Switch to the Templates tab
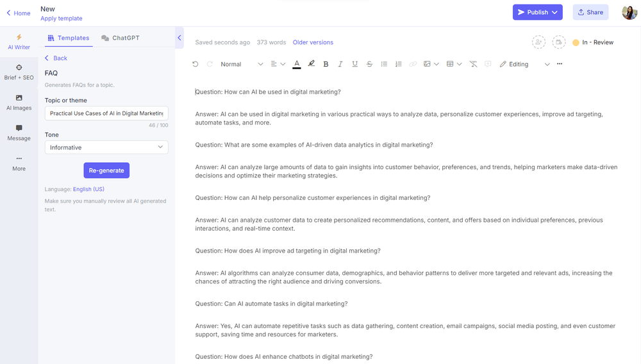Screen dimensions: 641x364 coord(69,38)
